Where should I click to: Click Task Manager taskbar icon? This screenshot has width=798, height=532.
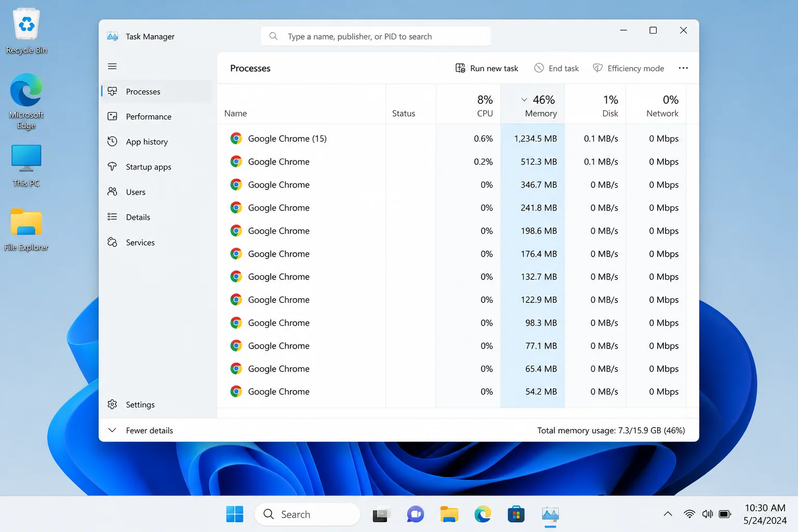(550, 514)
